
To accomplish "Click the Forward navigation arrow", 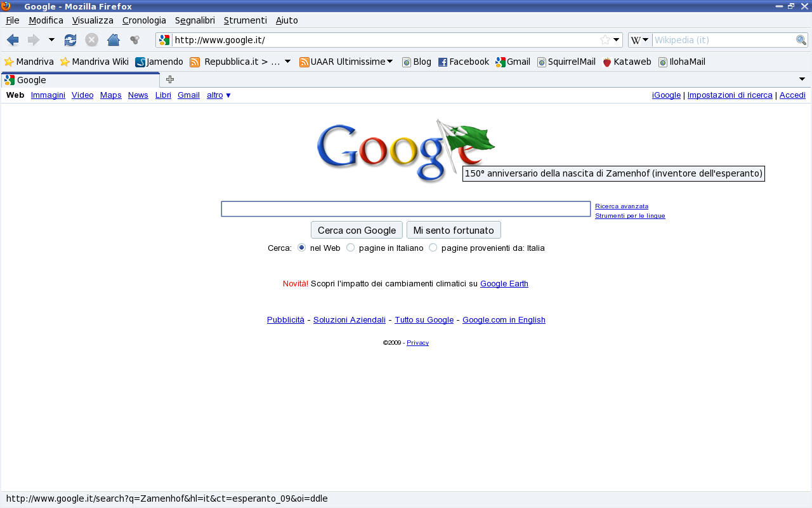I will coord(34,40).
